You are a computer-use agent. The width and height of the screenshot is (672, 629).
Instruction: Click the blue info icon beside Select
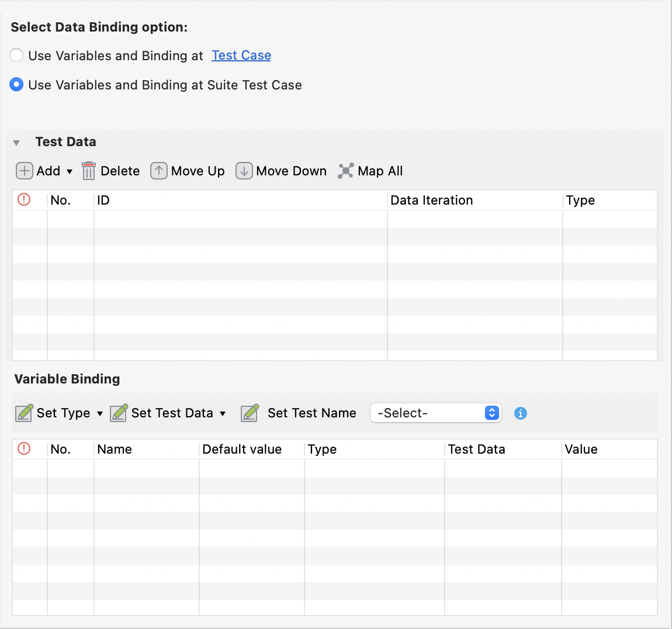point(520,413)
